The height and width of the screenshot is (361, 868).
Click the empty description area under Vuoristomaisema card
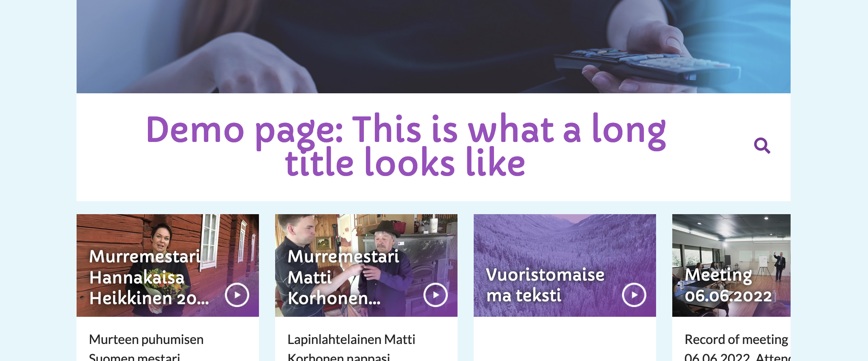[x=565, y=339]
